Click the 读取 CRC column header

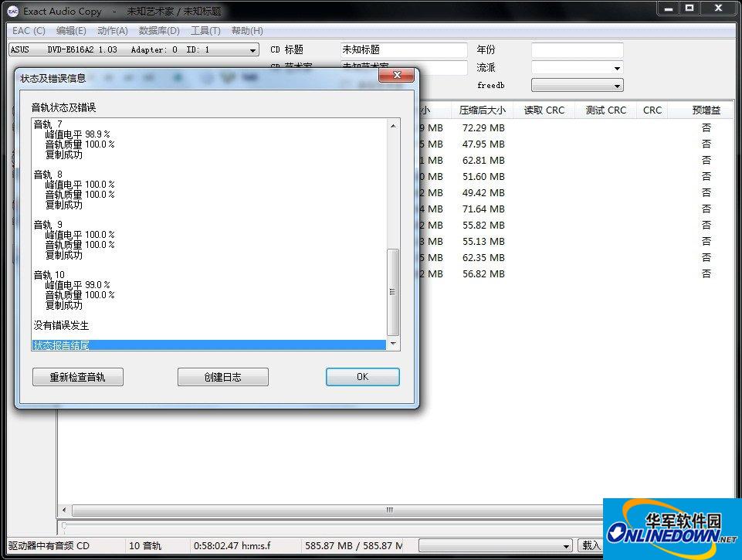point(544,110)
